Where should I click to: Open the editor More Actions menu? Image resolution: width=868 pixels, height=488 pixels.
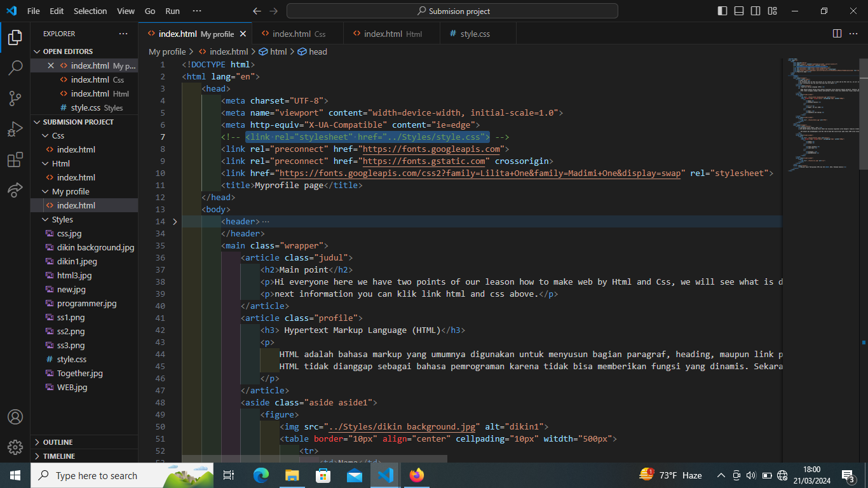tap(853, 34)
